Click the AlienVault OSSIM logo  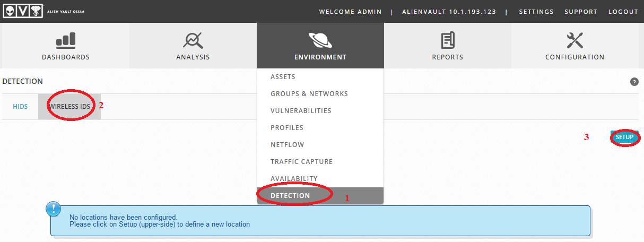pyautogui.click(x=43, y=11)
